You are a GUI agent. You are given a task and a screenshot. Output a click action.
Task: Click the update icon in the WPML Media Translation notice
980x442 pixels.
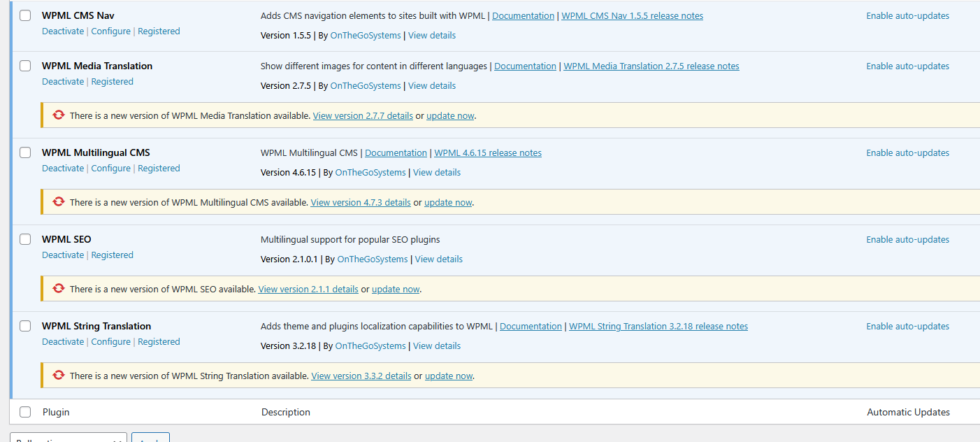point(59,115)
